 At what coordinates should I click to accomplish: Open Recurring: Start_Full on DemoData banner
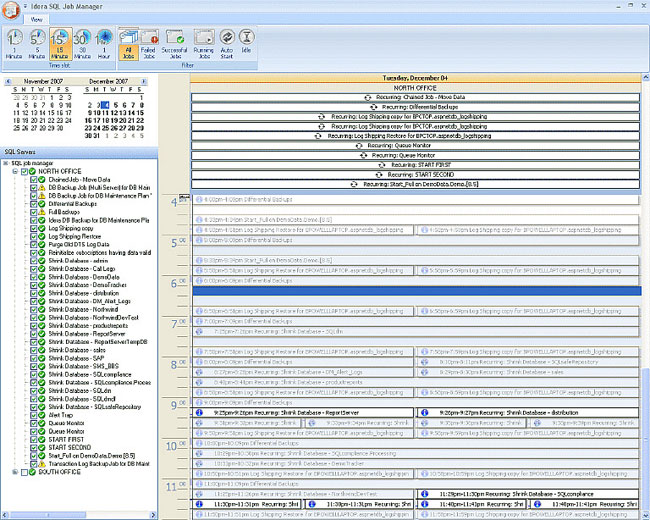pos(415,184)
